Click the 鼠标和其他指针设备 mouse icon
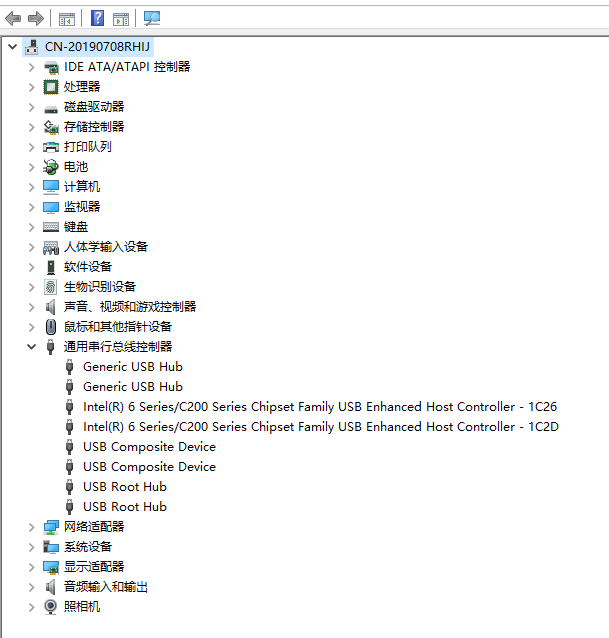The height and width of the screenshot is (638, 609). click(x=51, y=327)
